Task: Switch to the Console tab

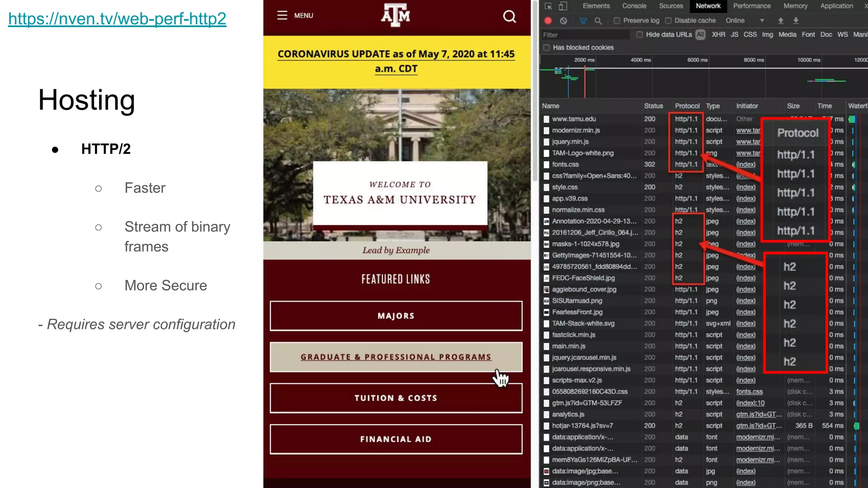Action: (x=634, y=6)
